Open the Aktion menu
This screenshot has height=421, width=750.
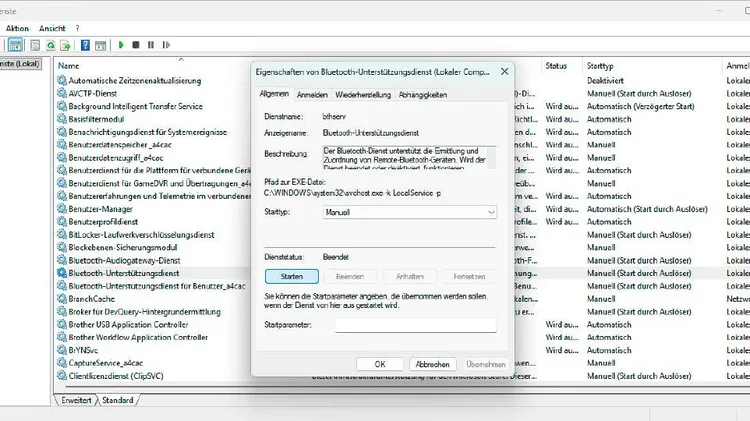17,29
